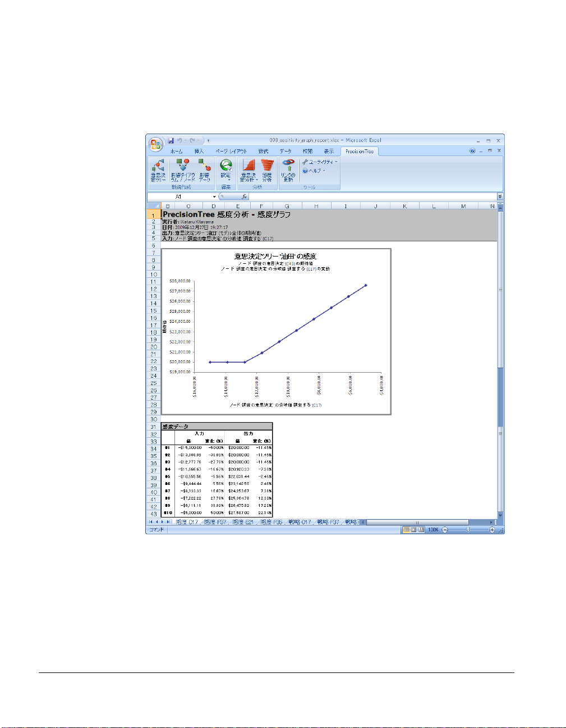Open the 感度 E21 sheet tab

click(x=243, y=522)
